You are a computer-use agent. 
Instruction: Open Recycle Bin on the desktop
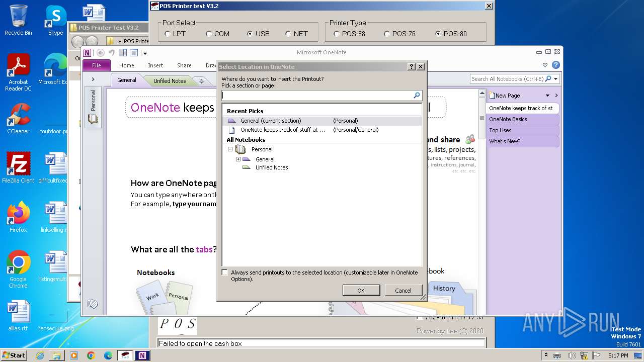click(x=18, y=20)
